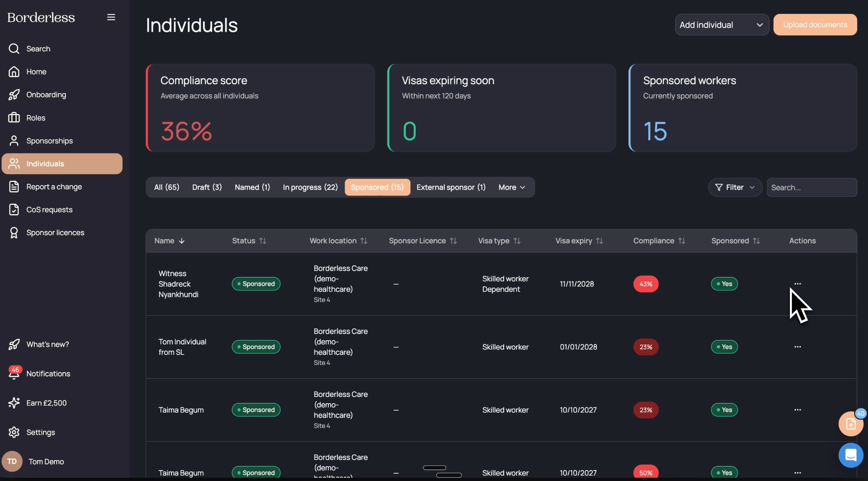The image size is (868, 481).
Task: Expand the More tabs dropdown
Action: 511,187
